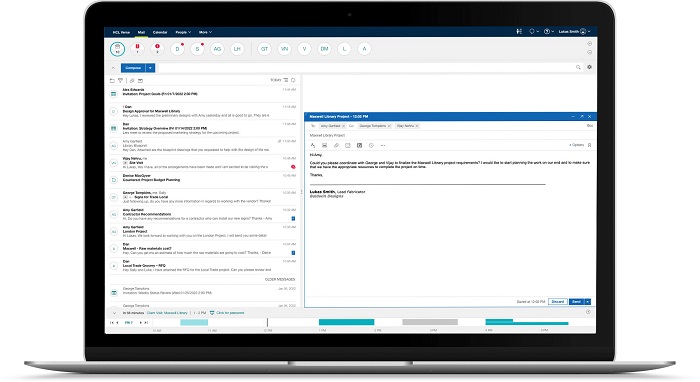The image size is (700, 382).
Task: Select the D contact bubble
Action: point(177,49)
